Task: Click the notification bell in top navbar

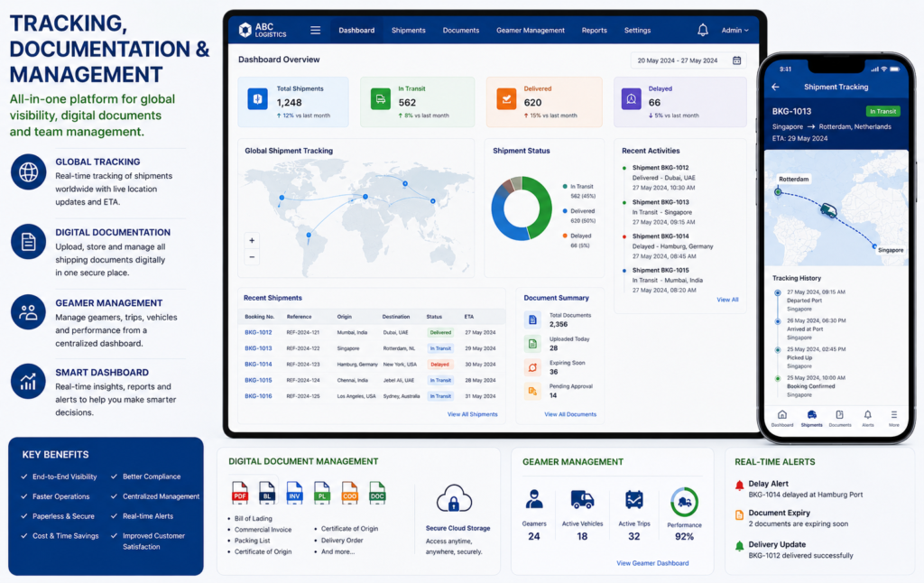Action: coord(702,30)
